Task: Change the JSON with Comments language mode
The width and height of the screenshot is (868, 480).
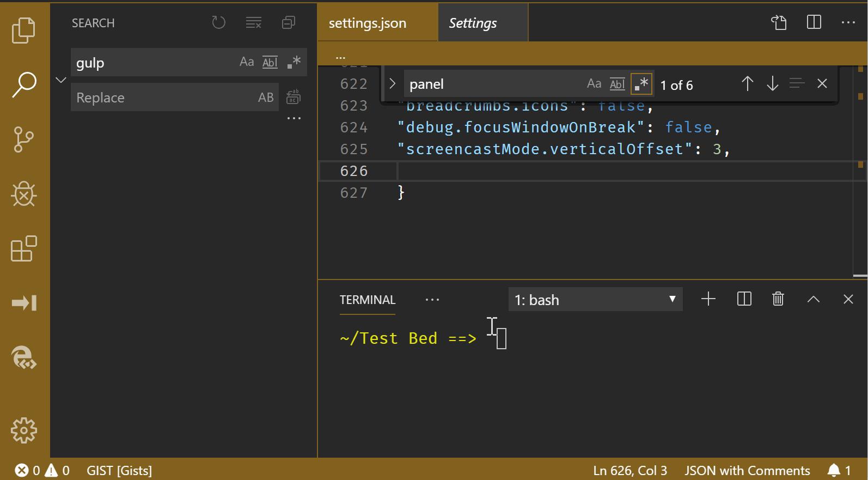Action: tap(747, 471)
